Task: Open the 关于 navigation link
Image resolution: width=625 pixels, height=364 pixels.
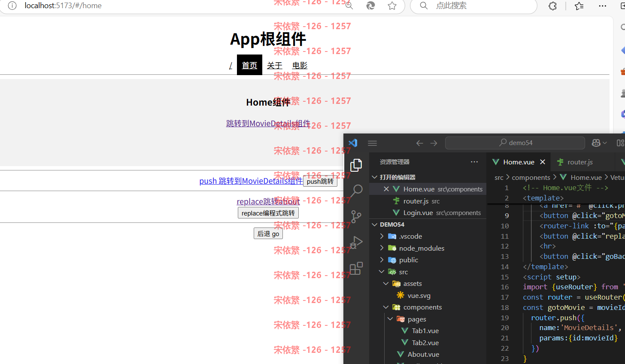Action: click(275, 65)
